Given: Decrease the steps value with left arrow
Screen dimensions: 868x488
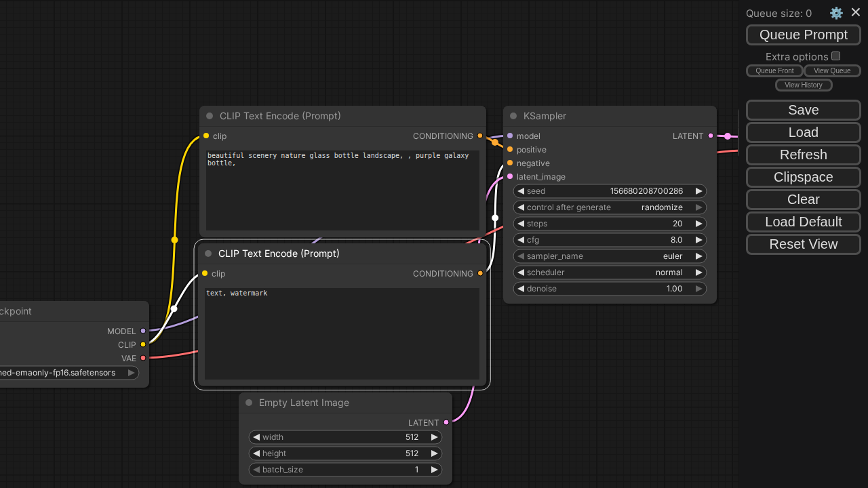Looking at the screenshot, I should (521, 224).
